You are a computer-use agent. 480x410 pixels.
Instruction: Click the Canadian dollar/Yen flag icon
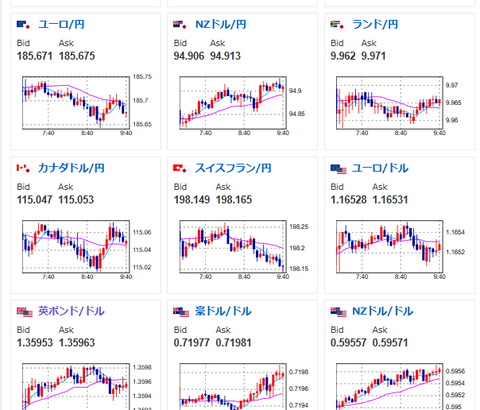pos(24,168)
